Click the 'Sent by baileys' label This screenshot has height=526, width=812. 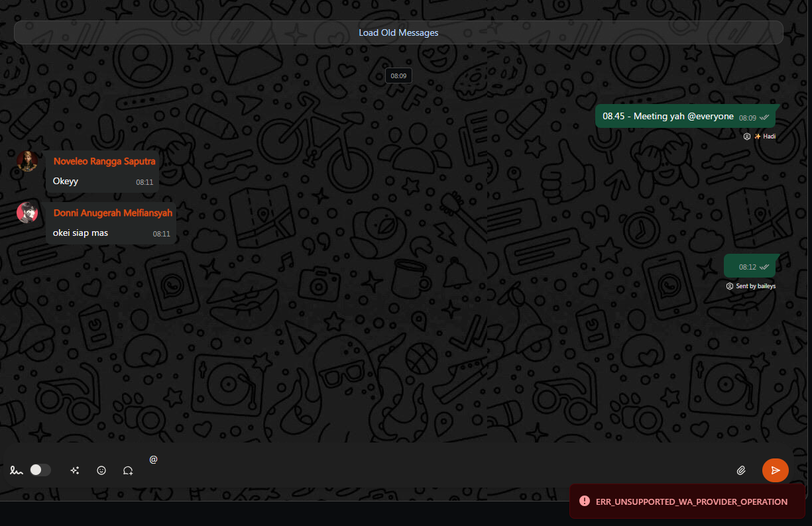click(x=756, y=286)
